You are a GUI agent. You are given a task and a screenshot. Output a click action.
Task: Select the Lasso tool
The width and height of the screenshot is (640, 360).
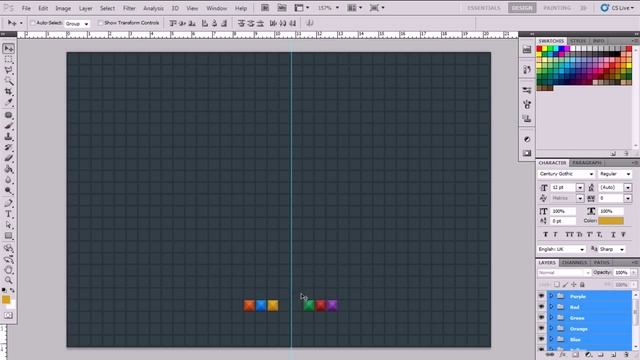8,71
